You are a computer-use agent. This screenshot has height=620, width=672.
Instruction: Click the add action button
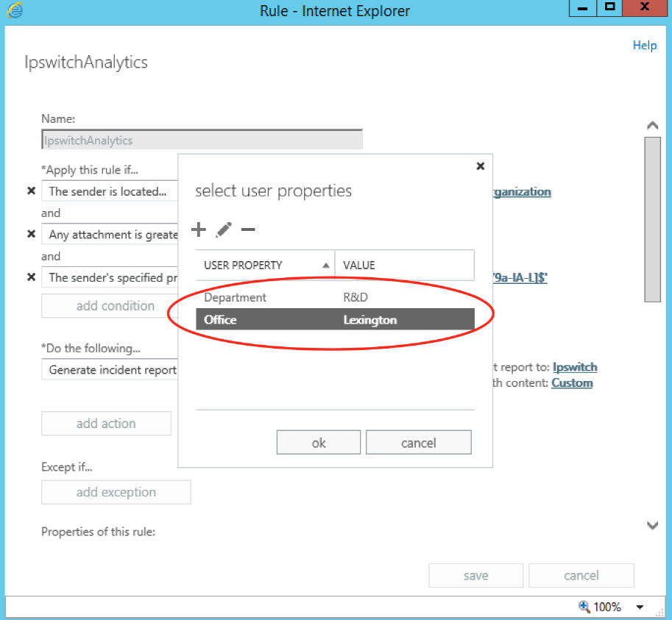[x=106, y=424]
